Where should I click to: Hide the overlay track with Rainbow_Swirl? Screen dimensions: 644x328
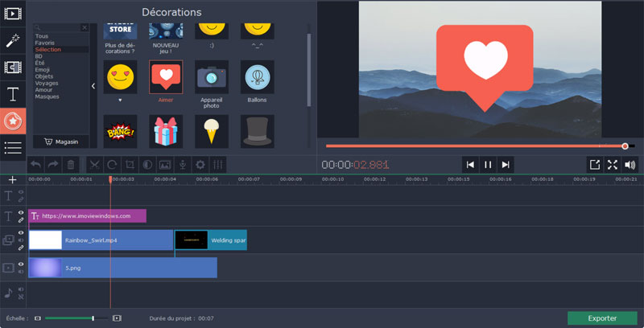[x=21, y=233]
